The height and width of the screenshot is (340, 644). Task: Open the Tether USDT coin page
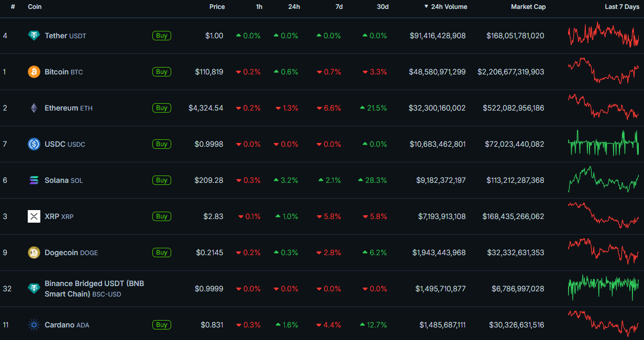point(65,36)
